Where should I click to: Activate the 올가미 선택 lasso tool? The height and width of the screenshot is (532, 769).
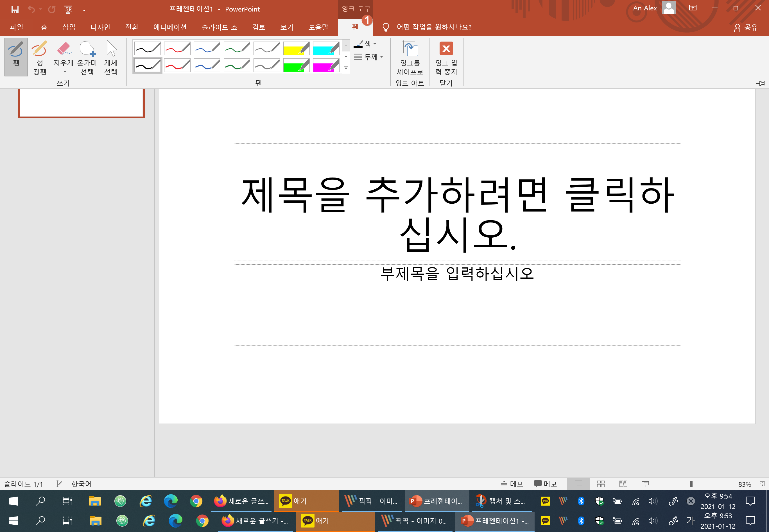click(87, 57)
